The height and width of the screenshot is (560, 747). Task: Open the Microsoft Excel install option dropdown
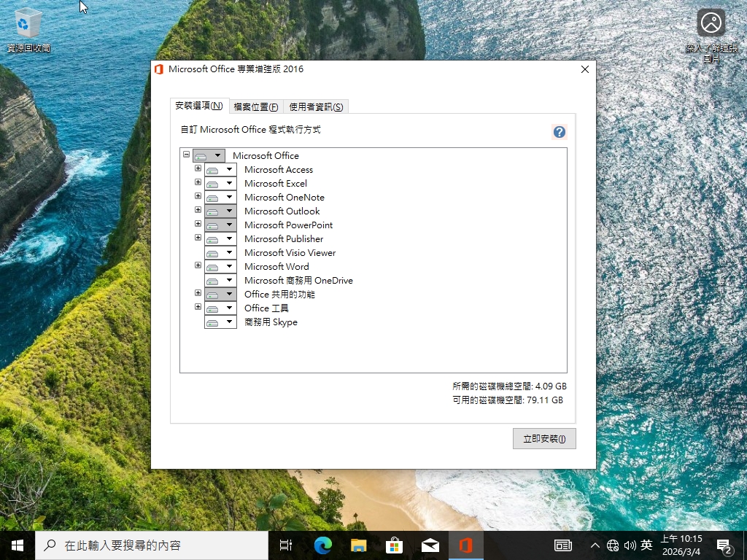pos(220,184)
